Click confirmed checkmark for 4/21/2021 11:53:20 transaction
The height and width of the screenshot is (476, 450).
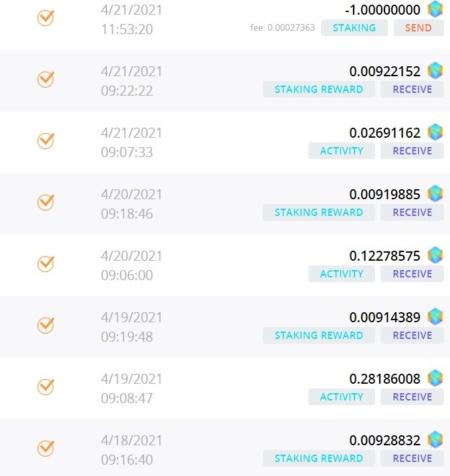[x=46, y=17]
